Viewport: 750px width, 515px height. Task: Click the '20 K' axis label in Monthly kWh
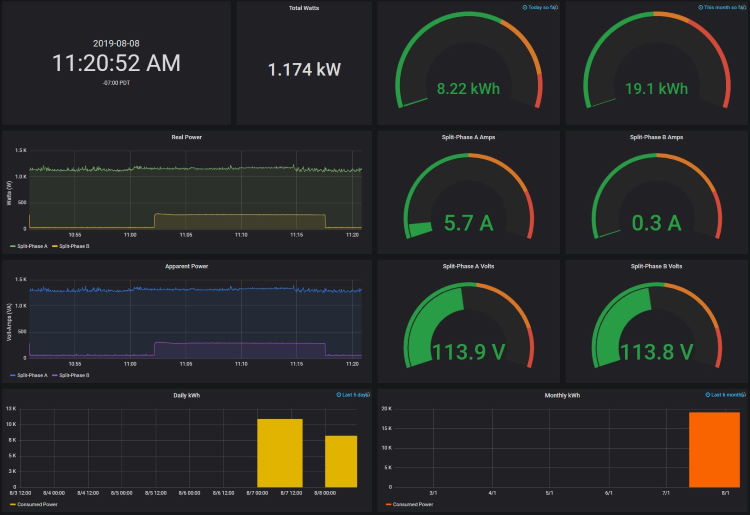386,408
